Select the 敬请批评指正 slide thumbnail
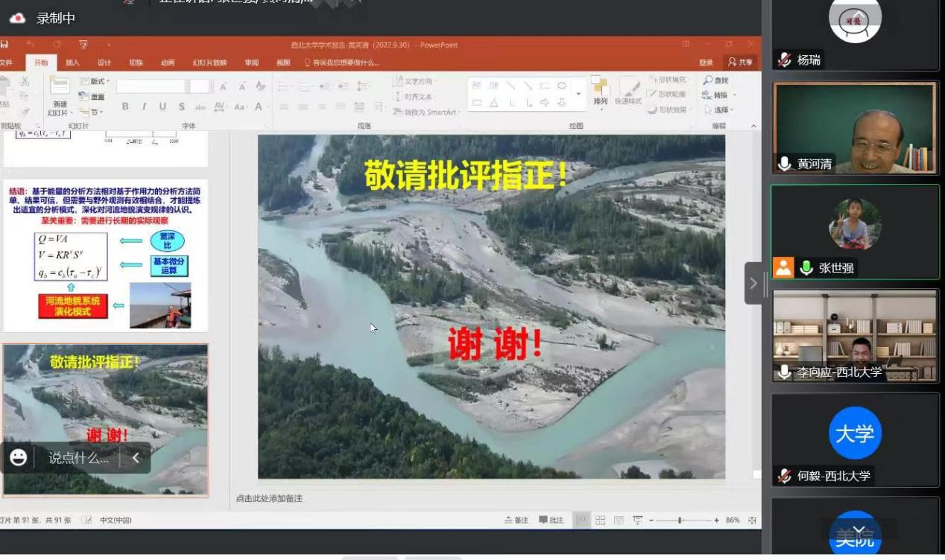Image resolution: width=945 pixels, height=560 pixels. [x=106, y=419]
